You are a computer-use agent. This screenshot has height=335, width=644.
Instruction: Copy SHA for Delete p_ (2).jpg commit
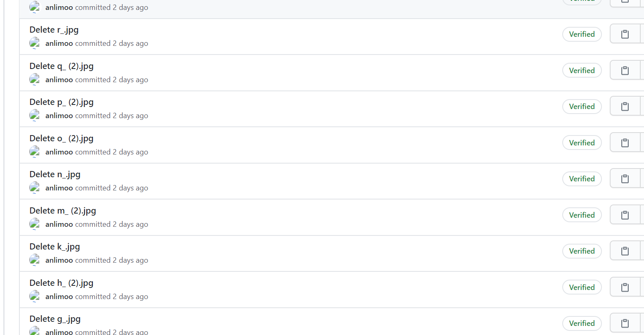pos(625,107)
